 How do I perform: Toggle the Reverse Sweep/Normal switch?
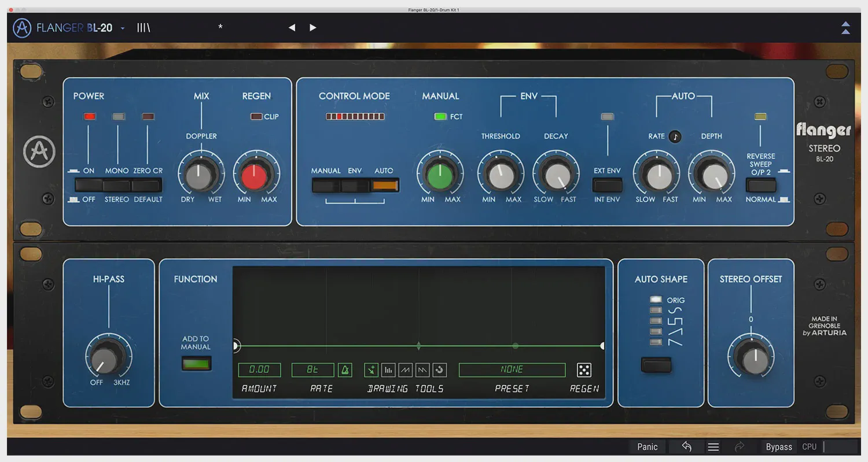pos(760,185)
